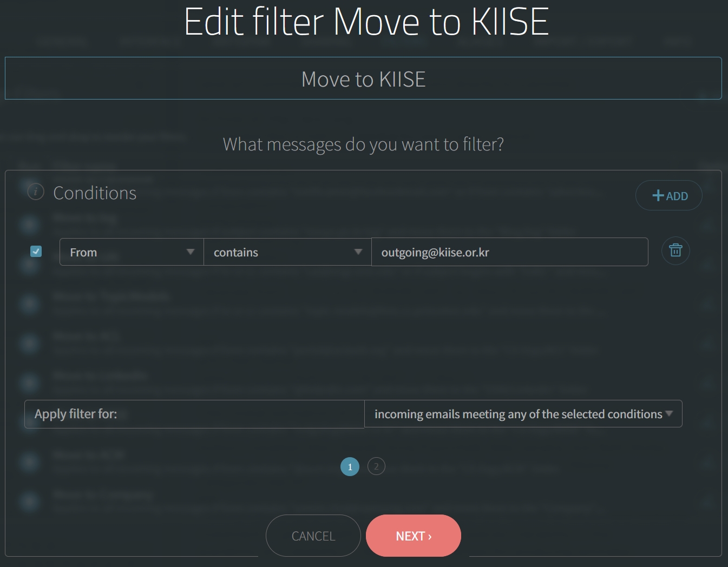Uncheck the From condition checkbox
728x567 pixels.
coord(36,251)
